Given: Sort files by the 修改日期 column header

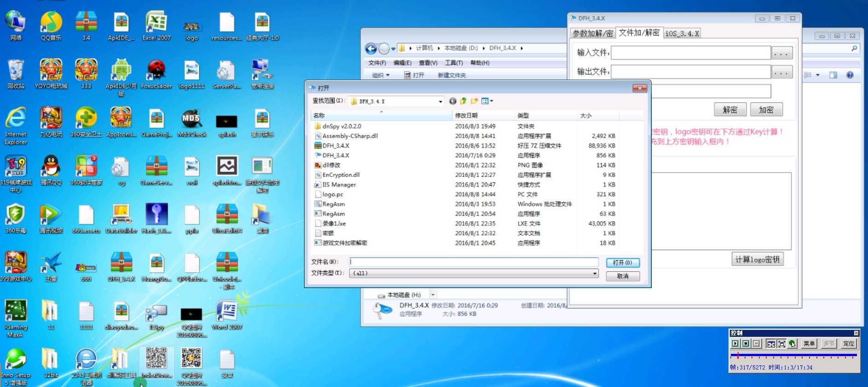Looking at the screenshot, I should pos(484,116).
